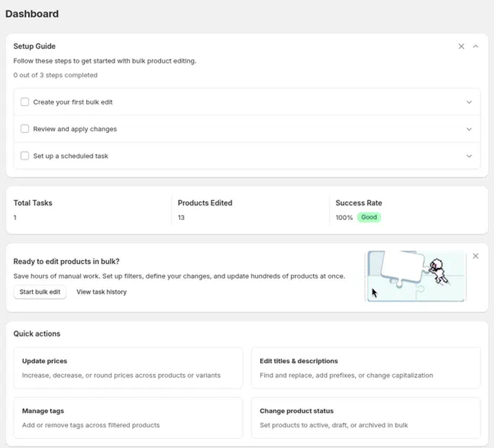The image size is (494, 448).
Task: Click '0 out of 3 steps completed' text
Action: point(55,75)
